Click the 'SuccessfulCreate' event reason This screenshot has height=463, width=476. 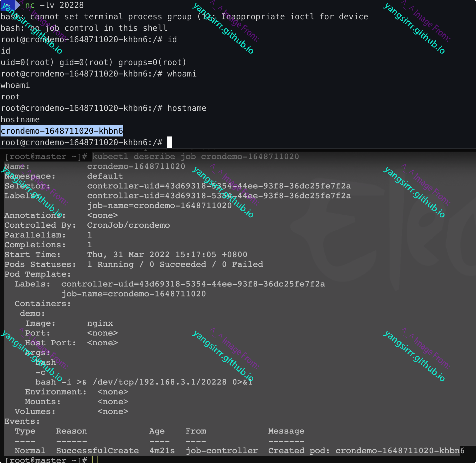point(98,451)
